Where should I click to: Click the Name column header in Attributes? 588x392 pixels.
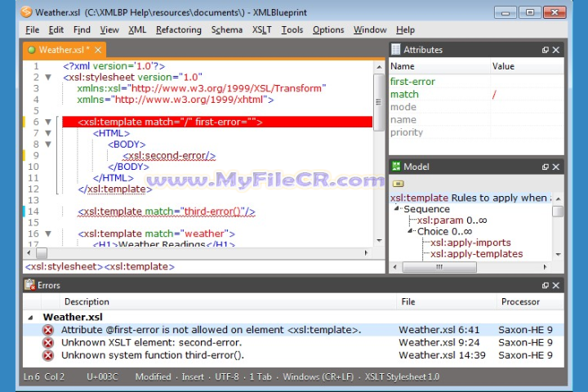pos(439,66)
